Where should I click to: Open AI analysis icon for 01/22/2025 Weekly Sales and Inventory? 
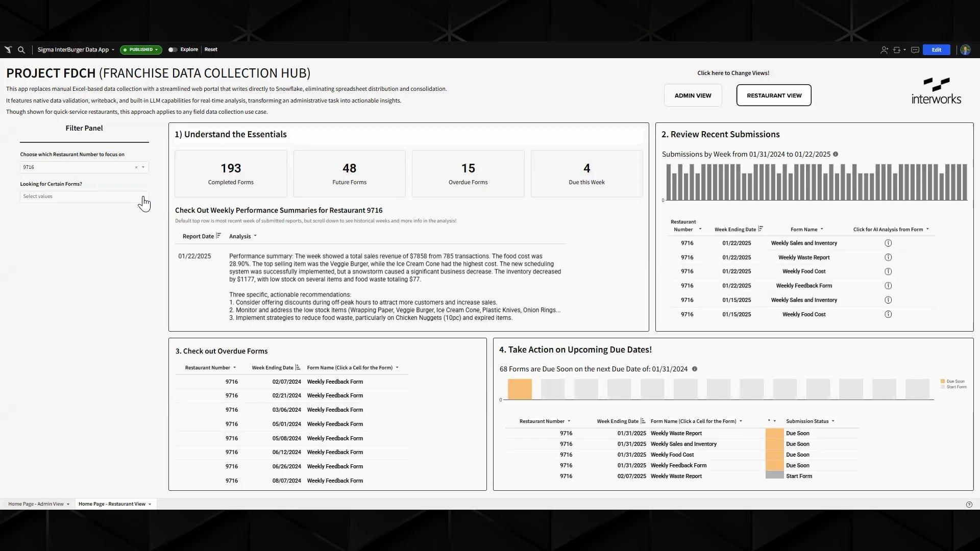point(888,243)
